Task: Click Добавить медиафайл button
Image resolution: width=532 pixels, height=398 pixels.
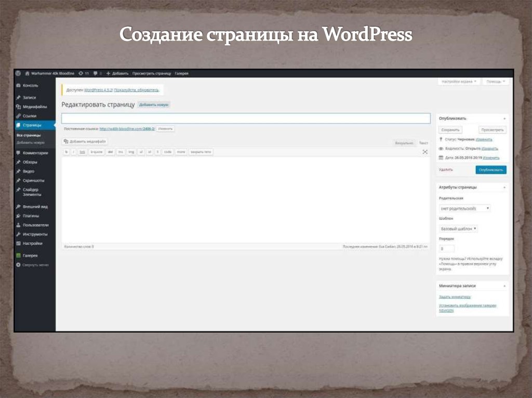Action: point(85,141)
